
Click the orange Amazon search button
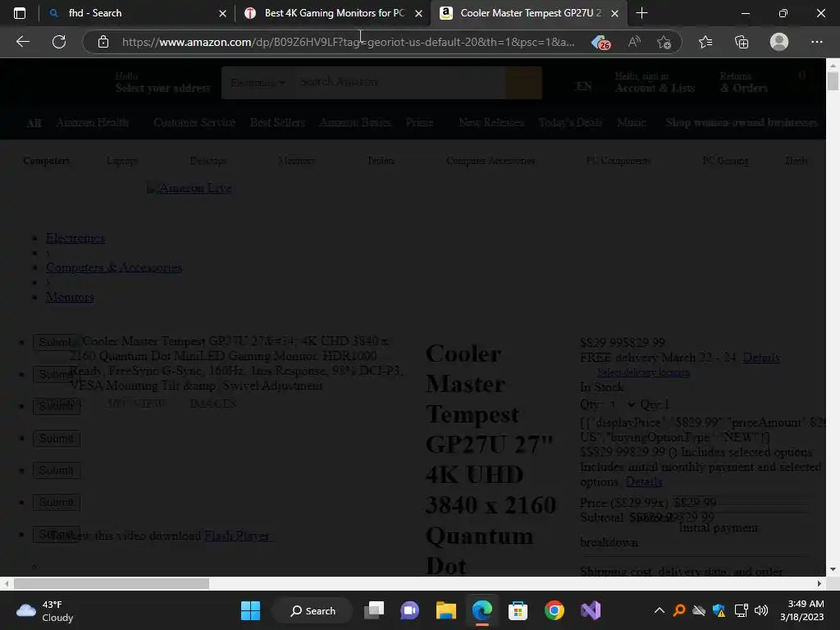523,83
